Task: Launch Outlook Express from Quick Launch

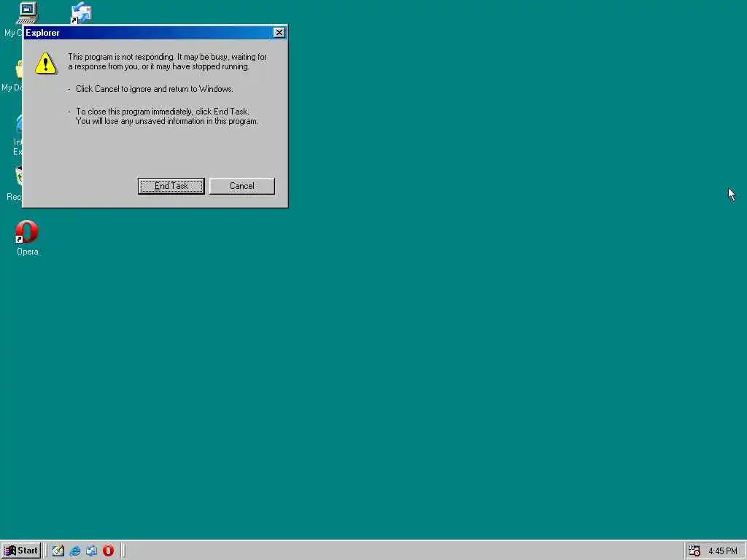Action: [91, 551]
